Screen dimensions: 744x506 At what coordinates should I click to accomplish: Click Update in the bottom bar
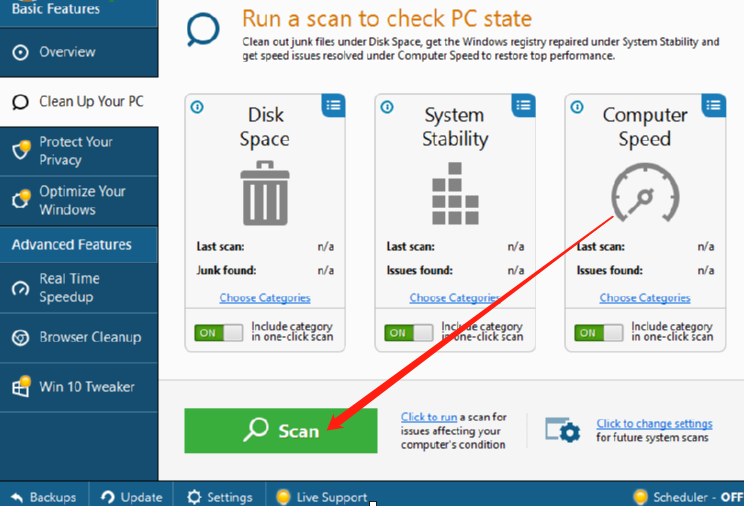click(131, 497)
